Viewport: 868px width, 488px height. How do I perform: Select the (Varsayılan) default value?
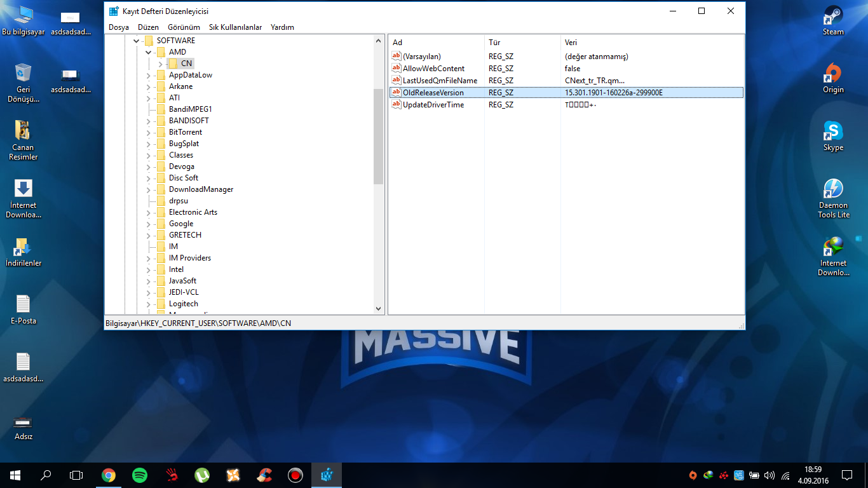422,57
